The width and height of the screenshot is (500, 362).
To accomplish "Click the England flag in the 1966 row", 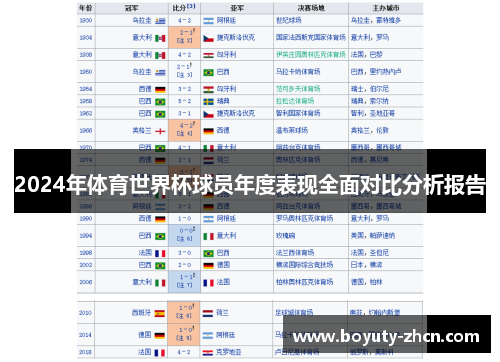I will click(160, 131).
